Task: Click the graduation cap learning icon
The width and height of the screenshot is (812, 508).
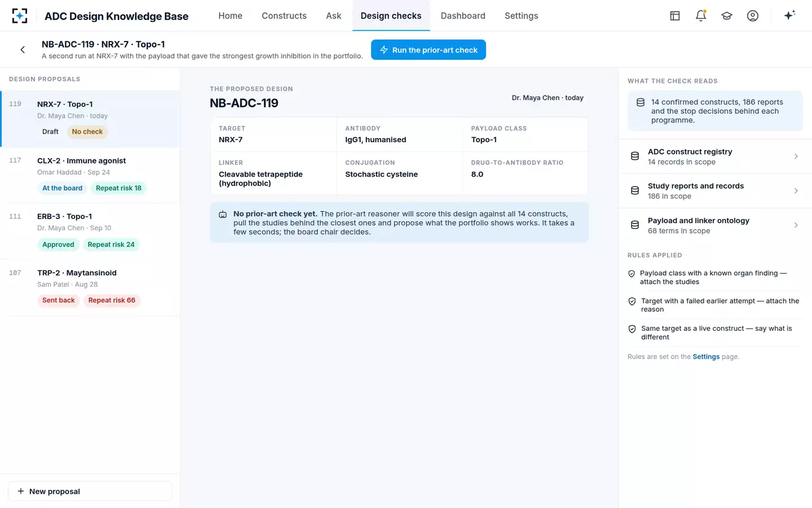Action: point(727,16)
